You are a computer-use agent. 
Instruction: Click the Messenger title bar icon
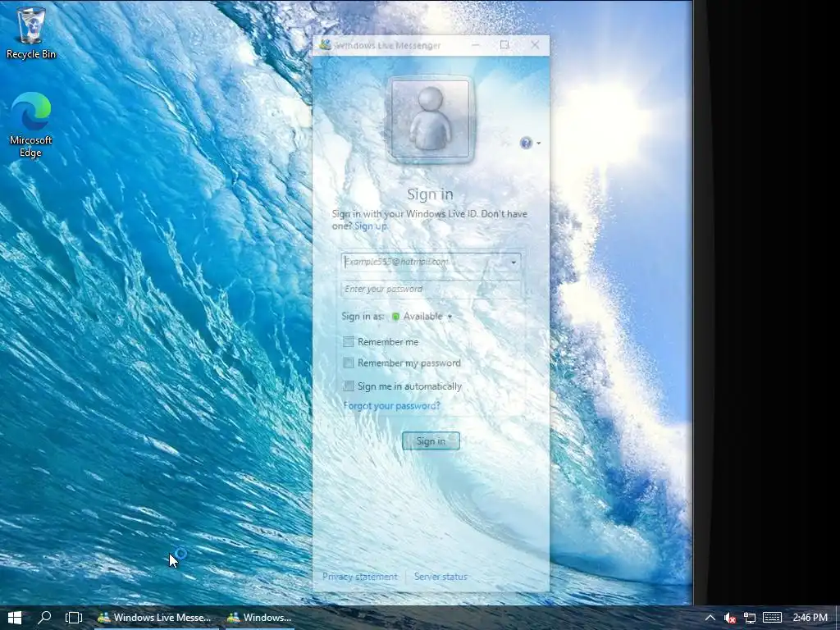325,45
